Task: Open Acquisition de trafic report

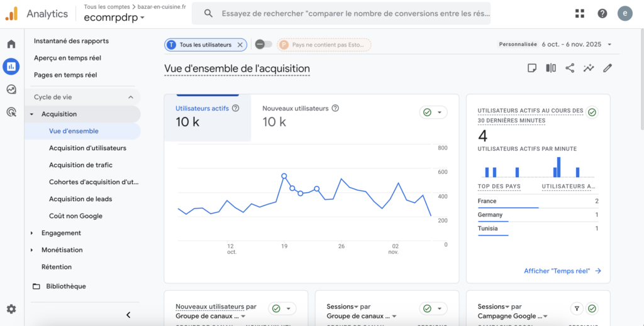Action: click(80, 165)
